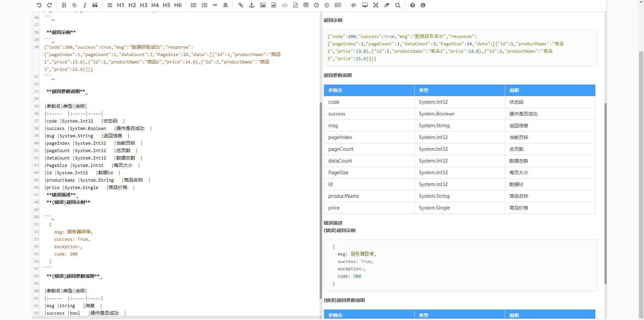
Task: Insert a reference link anchor
Action: [252, 5]
